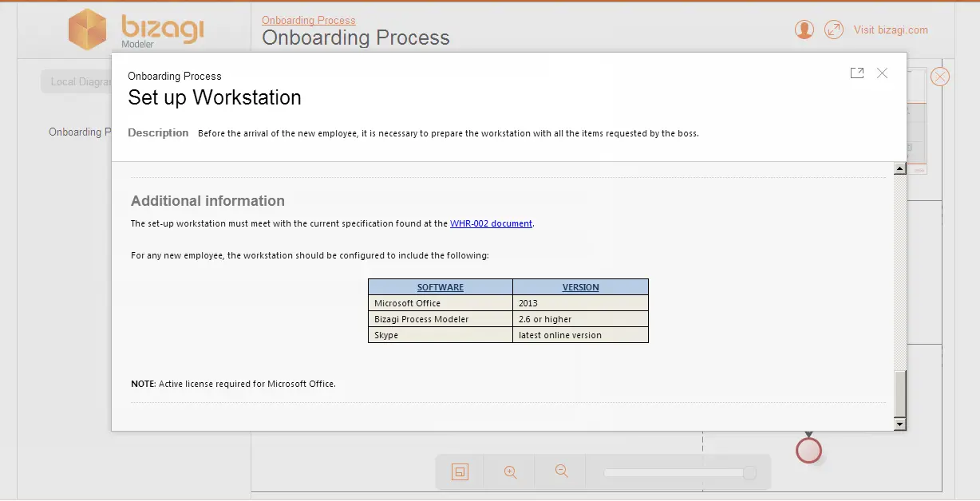The image size is (980, 501).
Task: Follow the Visit bizagi.com link
Action: coord(891,30)
